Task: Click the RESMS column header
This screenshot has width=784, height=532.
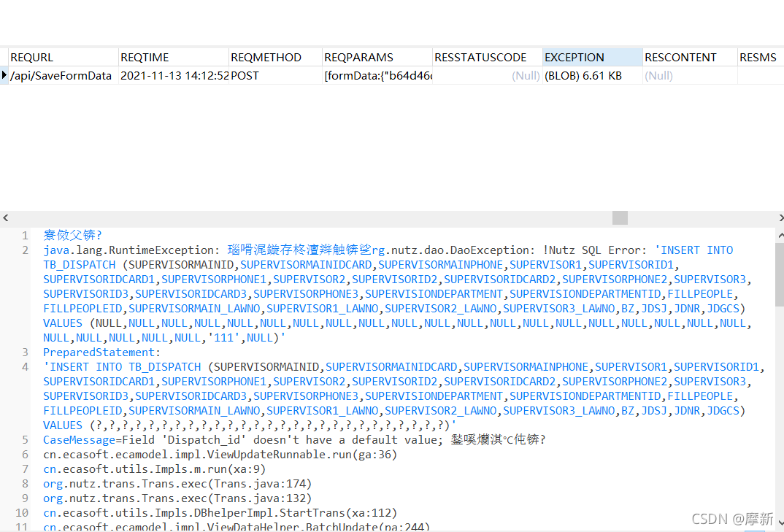Action: pos(758,57)
